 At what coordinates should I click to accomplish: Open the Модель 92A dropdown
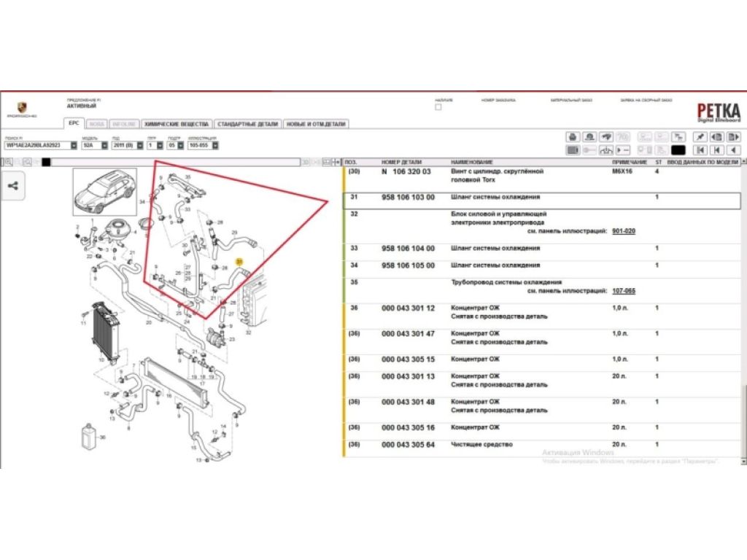(x=104, y=145)
